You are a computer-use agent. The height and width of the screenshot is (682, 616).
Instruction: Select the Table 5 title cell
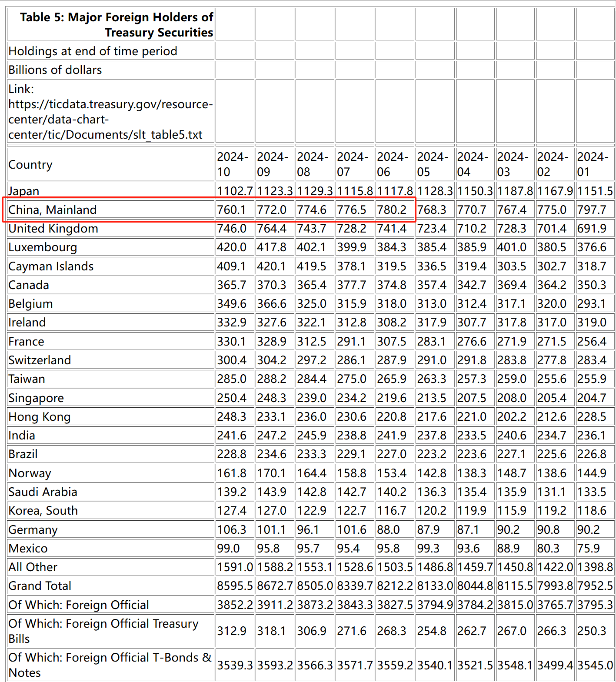[111, 25]
